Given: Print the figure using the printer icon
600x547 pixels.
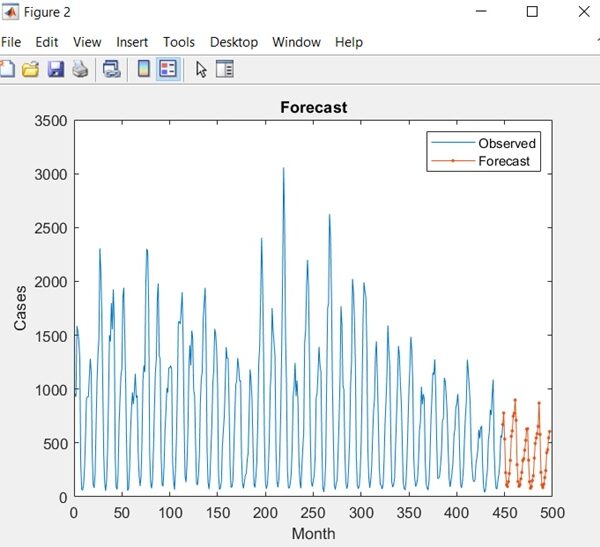Looking at the screenshot, I should (80, 69).
